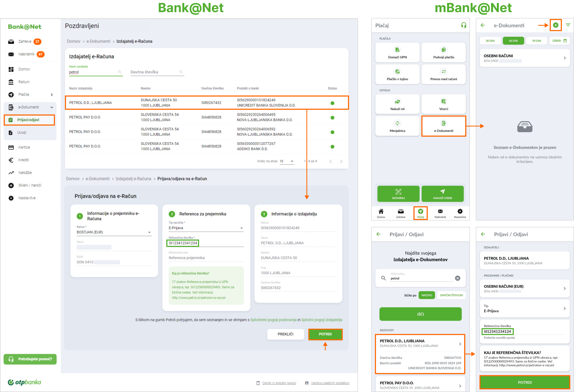This screenshot has height=392, width=574.
Task: Tap the NAKAŽI OSEBI button
Action: (443, 194)
